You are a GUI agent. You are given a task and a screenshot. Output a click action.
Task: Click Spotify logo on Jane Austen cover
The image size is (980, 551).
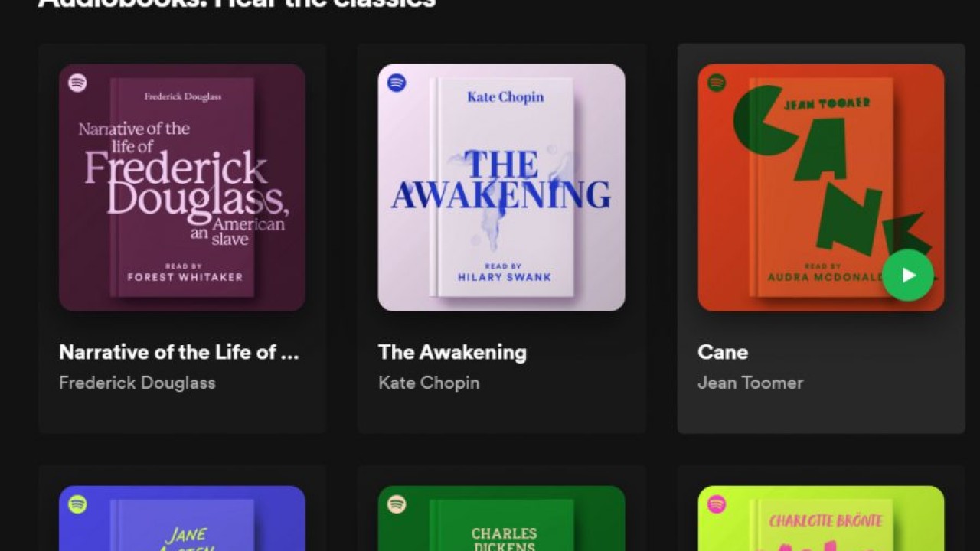click(77, 504)
